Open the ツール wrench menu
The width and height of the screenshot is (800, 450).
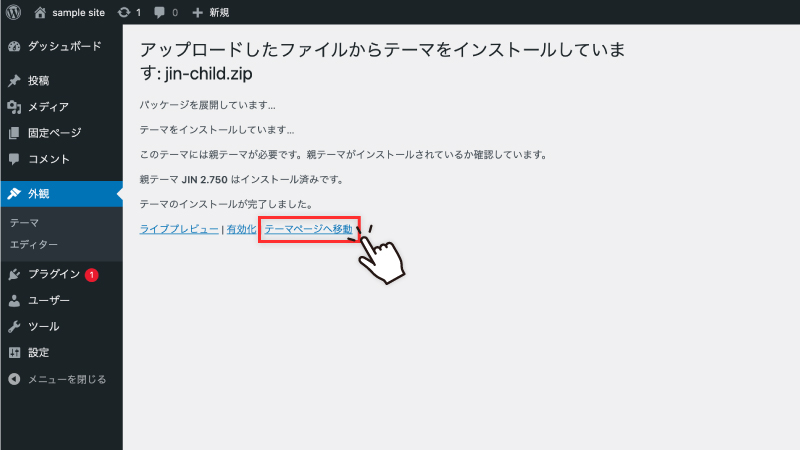coord(61,327)
